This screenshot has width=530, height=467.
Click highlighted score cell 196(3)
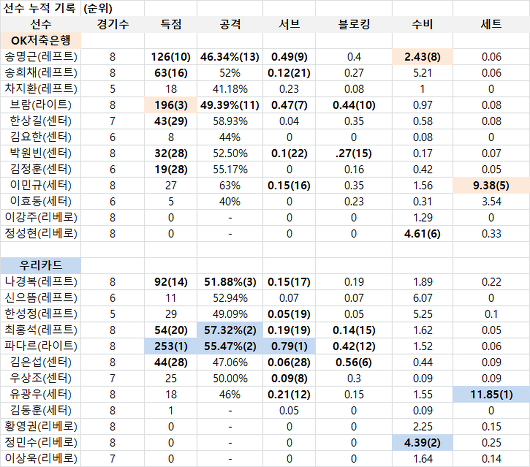171,105
